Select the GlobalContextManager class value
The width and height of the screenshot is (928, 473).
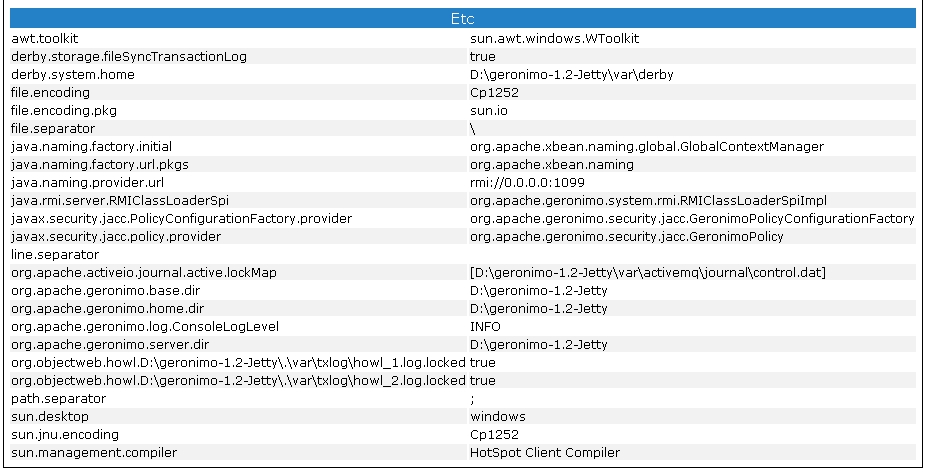pyautogui.click(x=647, y=146)
